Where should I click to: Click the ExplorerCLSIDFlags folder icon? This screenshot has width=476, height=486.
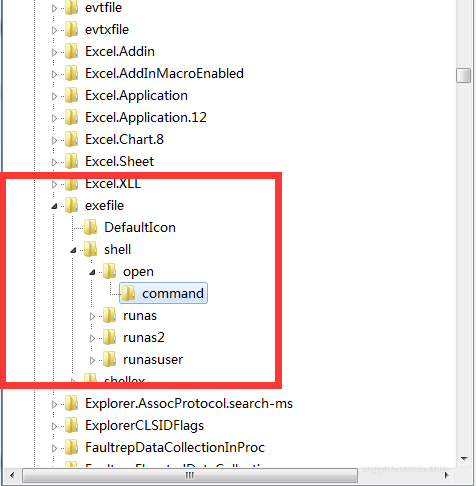coord(71,425)
